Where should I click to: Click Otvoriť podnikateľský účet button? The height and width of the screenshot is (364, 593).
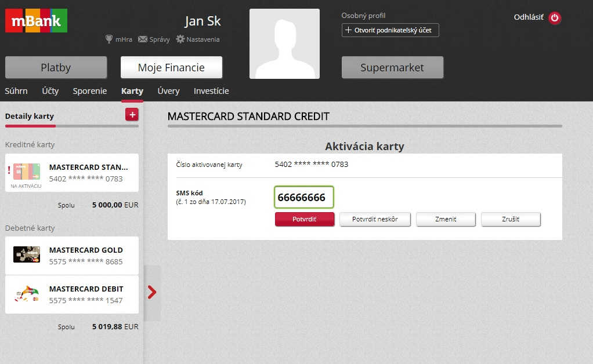(390, 30)
